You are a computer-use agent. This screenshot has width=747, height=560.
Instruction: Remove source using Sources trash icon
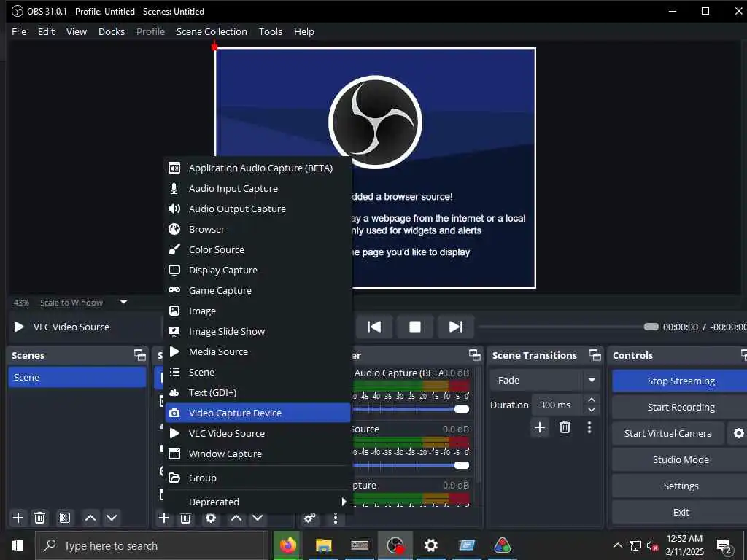186,518
